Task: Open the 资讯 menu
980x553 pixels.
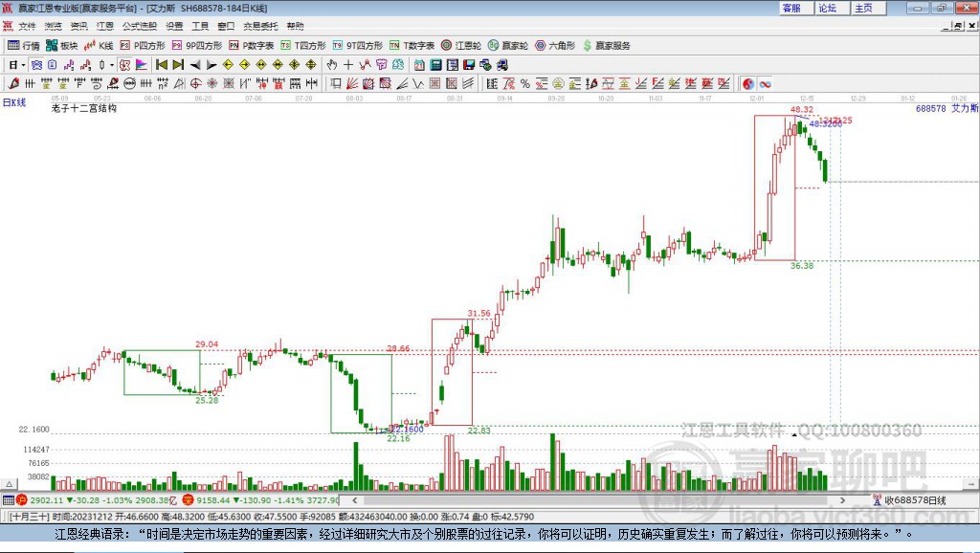Action: point(78,26)
